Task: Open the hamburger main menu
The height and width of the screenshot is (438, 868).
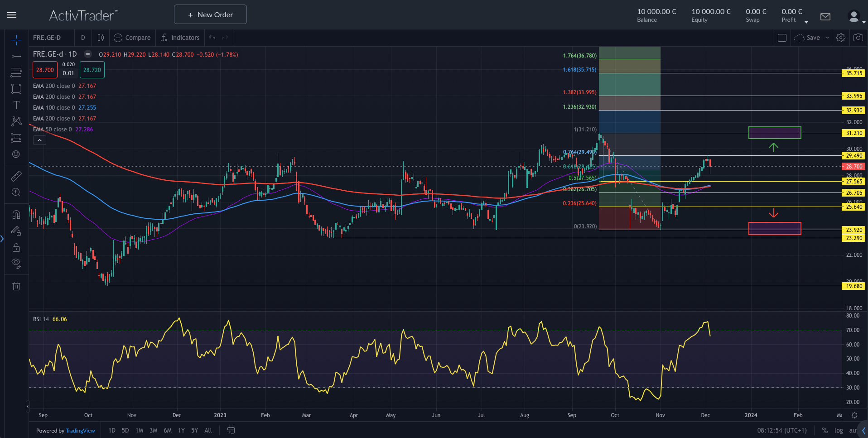Action: 12,15
